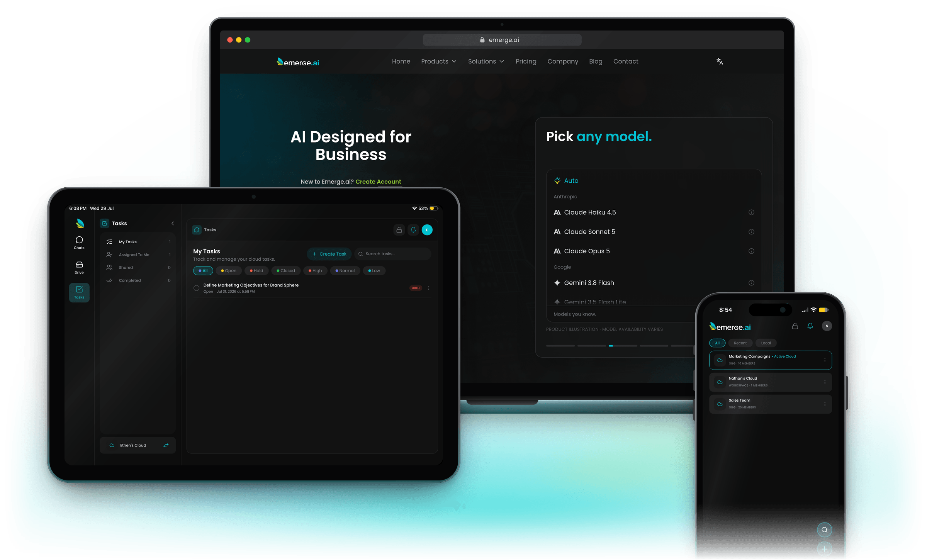This screenshot has height=560, width=927.
Task: Open Drive in tablet sidebar
Action: tap(79, 268)
